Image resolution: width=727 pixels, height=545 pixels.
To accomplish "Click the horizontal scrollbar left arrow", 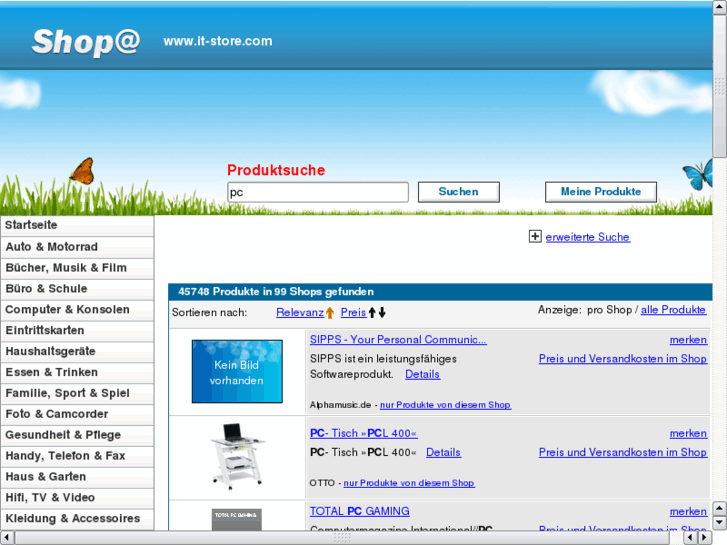I will click(x=7, y=538).
